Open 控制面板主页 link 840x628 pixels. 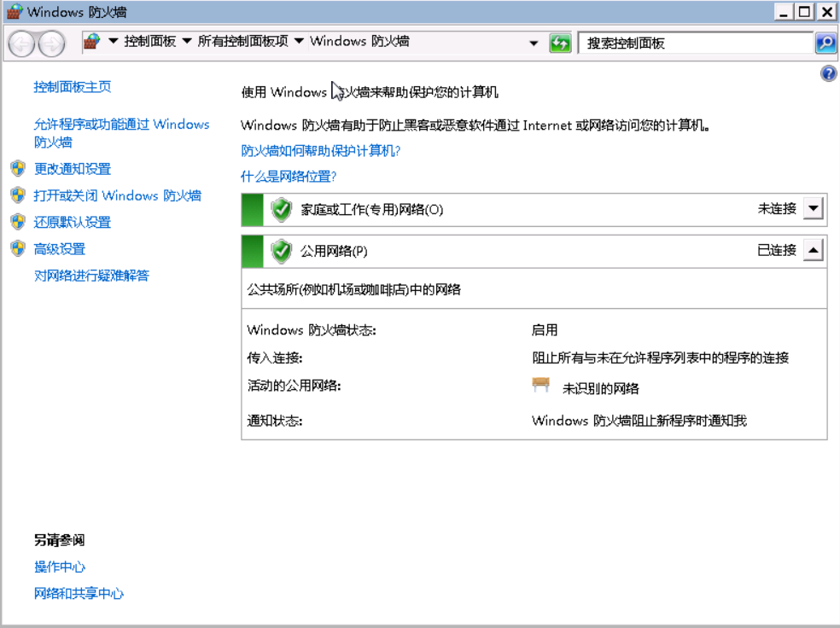tap(73, 87)
